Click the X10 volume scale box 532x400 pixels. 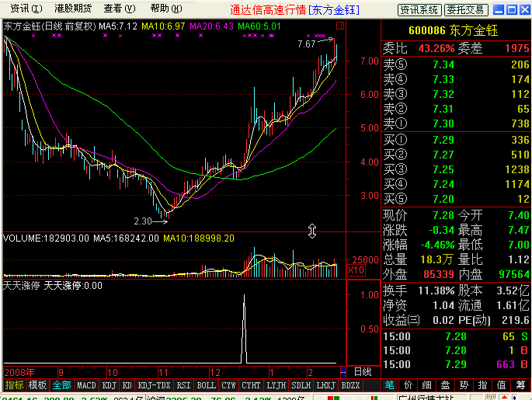356,270
